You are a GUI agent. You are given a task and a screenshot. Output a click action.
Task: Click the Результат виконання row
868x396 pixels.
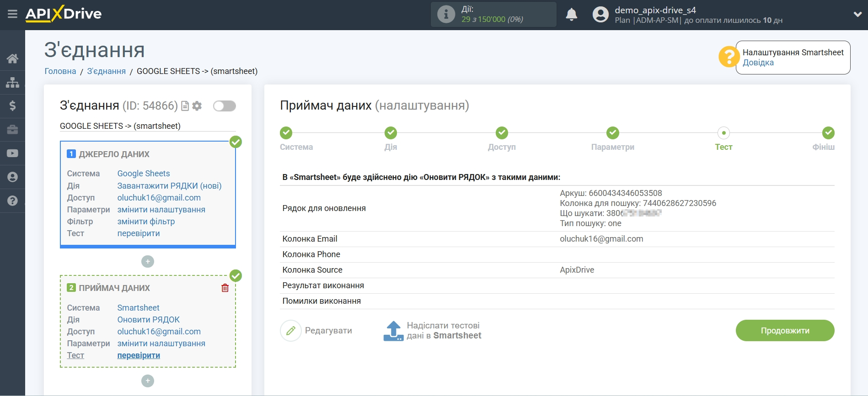click(557, 285)
